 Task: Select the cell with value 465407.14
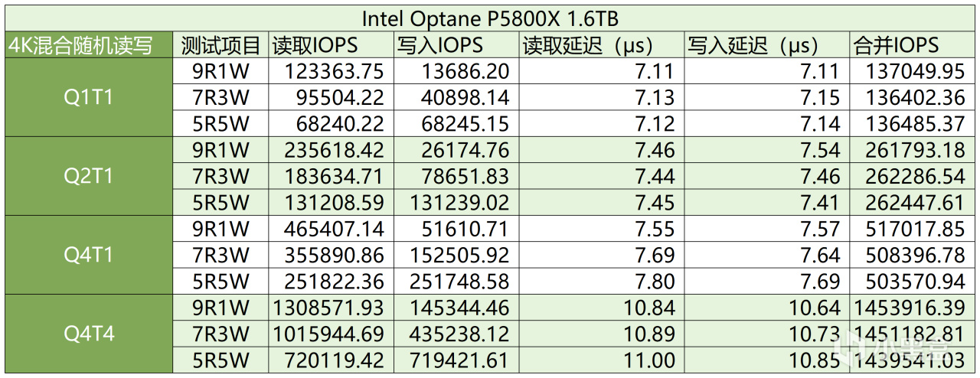(332, 228)
